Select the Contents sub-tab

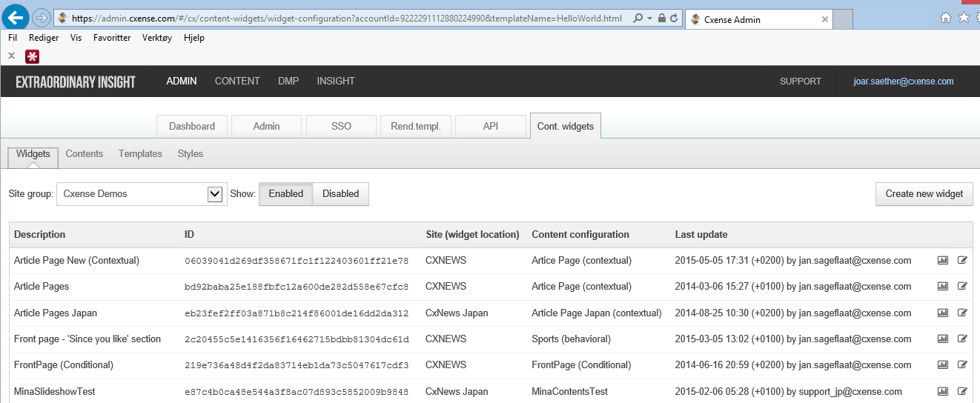coord(85,154)
